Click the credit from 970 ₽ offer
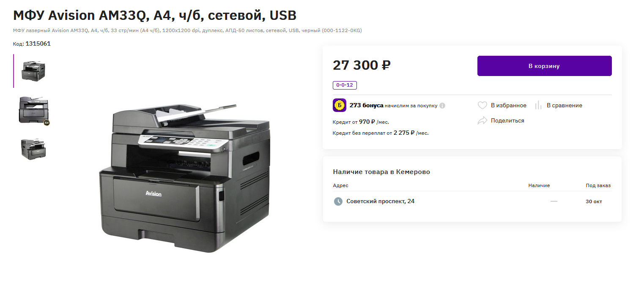Viewport: 644px width, 291px height. (361, 122)
